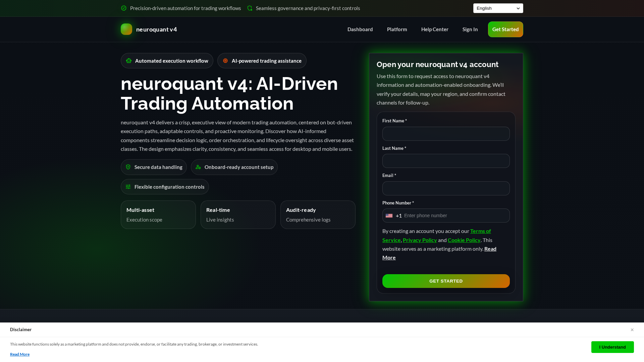Focus the Last Name input field
The height and width of the screenshot is (362, 644).
[x=446, y=161]
